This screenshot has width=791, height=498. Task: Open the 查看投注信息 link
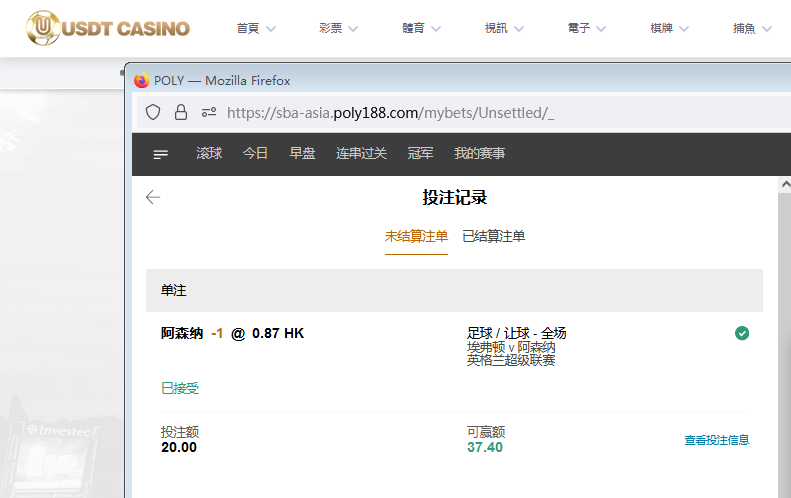(x=716, y=440)
